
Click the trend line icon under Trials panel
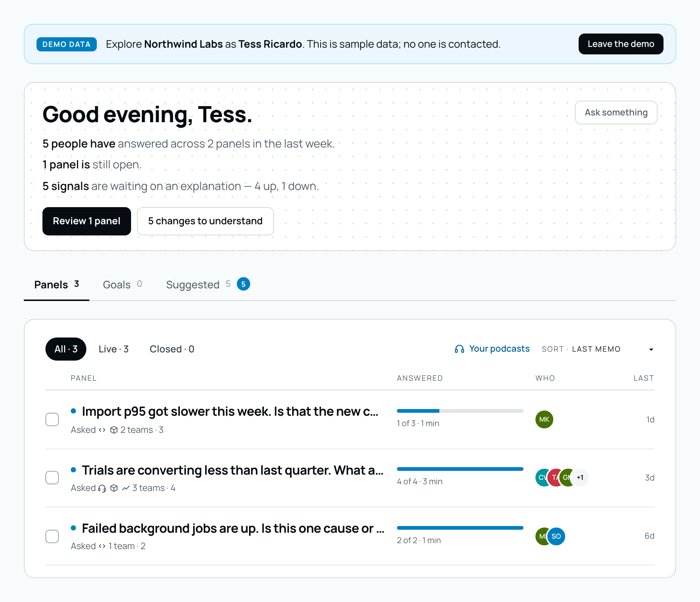[x=126, y=488]
